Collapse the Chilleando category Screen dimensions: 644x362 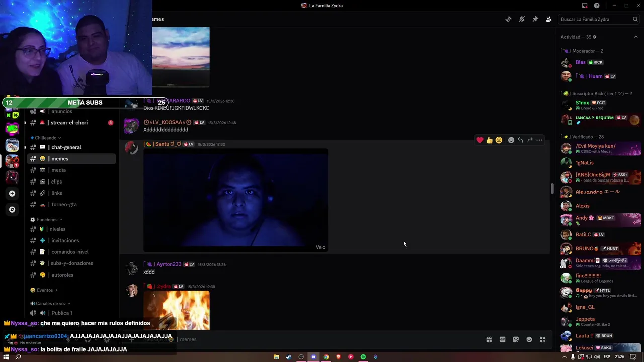46,138
